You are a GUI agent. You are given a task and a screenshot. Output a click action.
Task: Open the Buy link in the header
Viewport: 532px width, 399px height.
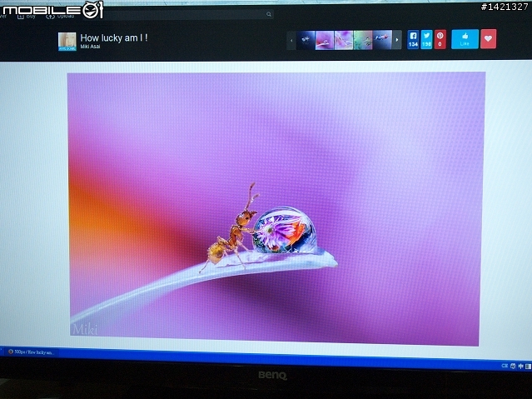[x=27, y=17]
